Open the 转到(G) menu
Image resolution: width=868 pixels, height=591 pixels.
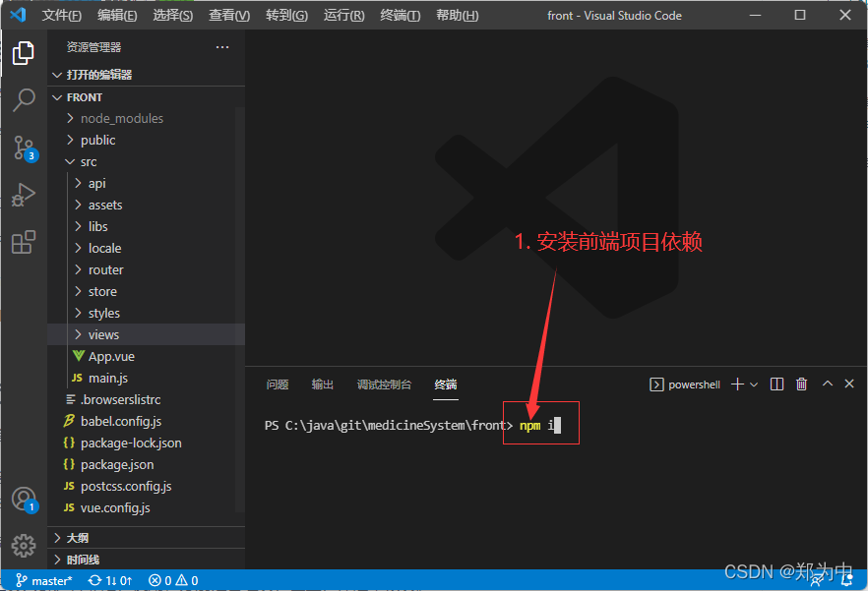(286, 16)
